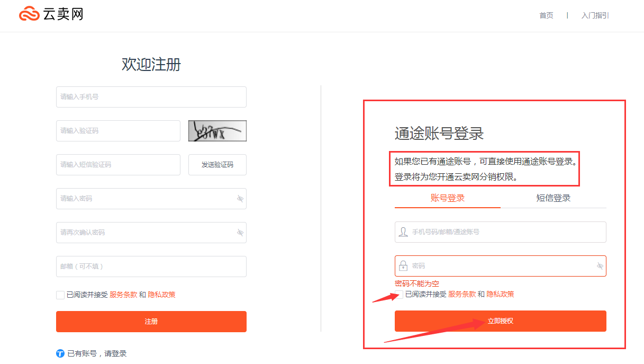Open 首页 in the top navigation
This screenshot has width=644, height=364.
[546, 15]
